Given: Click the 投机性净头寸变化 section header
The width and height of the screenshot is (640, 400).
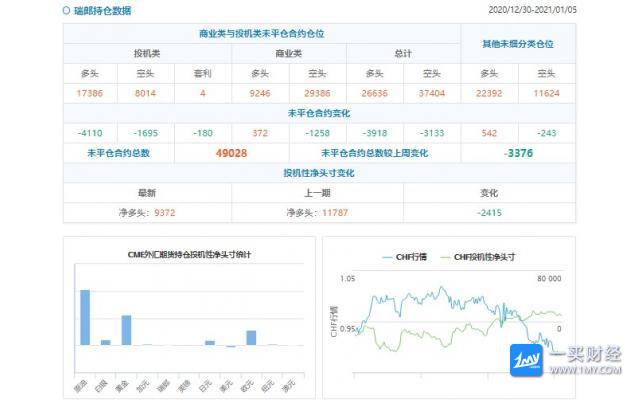Looking at the screenshot, I should coord(319,173).
